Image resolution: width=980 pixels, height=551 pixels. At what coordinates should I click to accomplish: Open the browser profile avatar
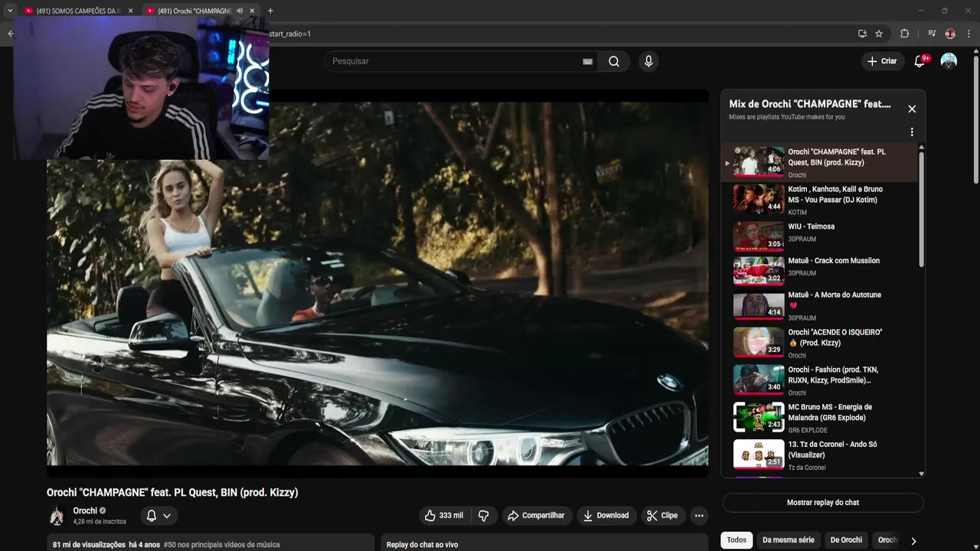click(x=950, y=34)
